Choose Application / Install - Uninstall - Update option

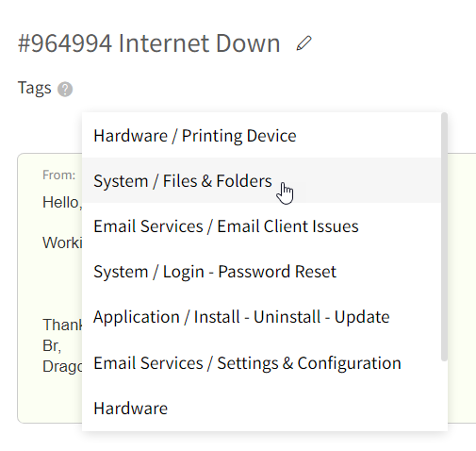pyautogui.click(x=261, y=316)
